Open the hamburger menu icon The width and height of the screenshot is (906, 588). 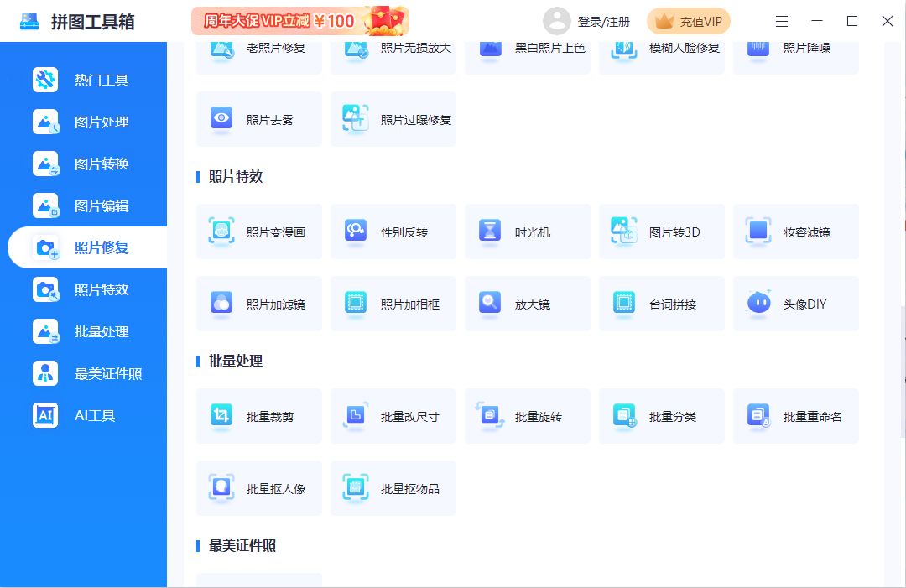(x=782, y=21)
